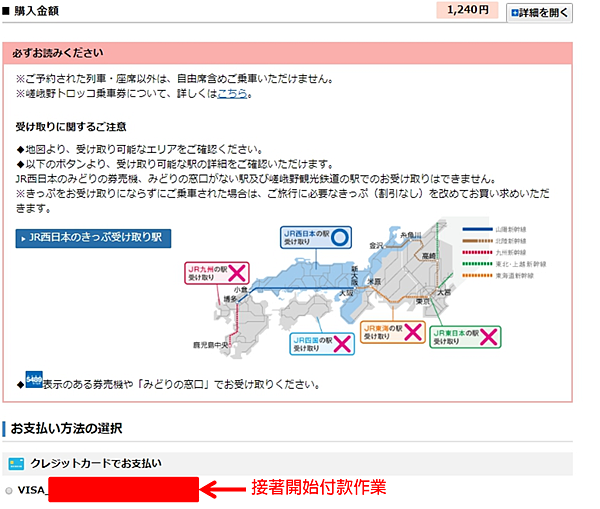The height and width of the screenshot is (509, 600).
Task: Click the 購入金額 label
Action: pyautogui.click(x=37, y=11)
